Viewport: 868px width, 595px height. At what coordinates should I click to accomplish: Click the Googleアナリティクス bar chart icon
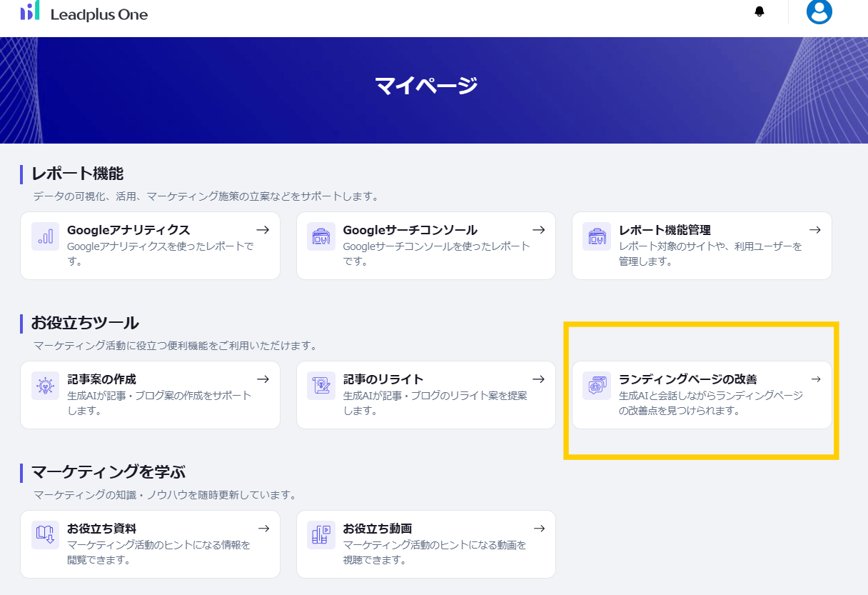(45, 236)
